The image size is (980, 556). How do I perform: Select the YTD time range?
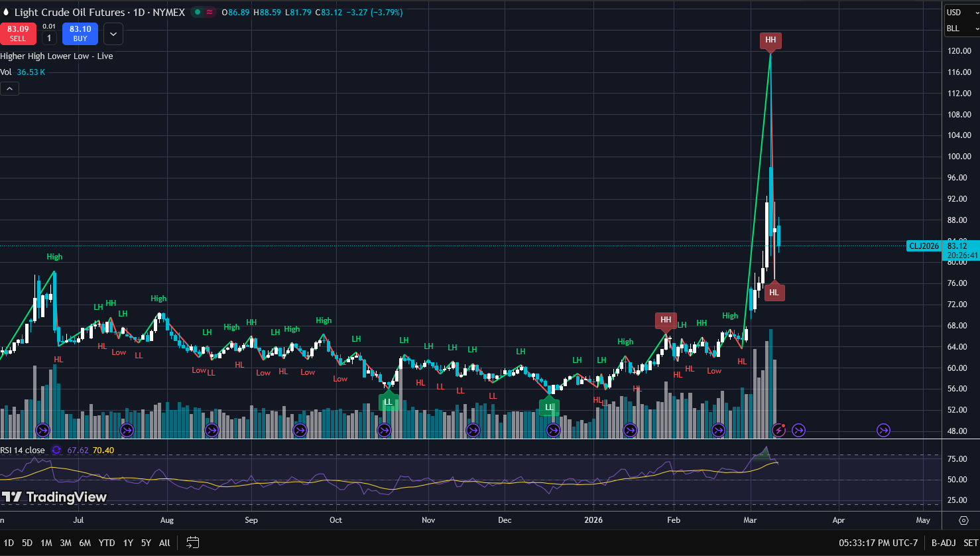107,543
